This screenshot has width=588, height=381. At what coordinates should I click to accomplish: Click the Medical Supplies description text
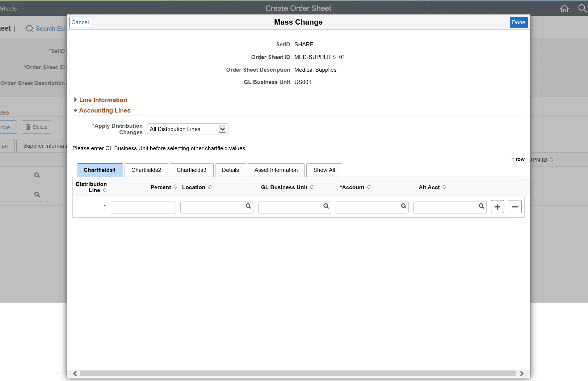pos(315,70)
